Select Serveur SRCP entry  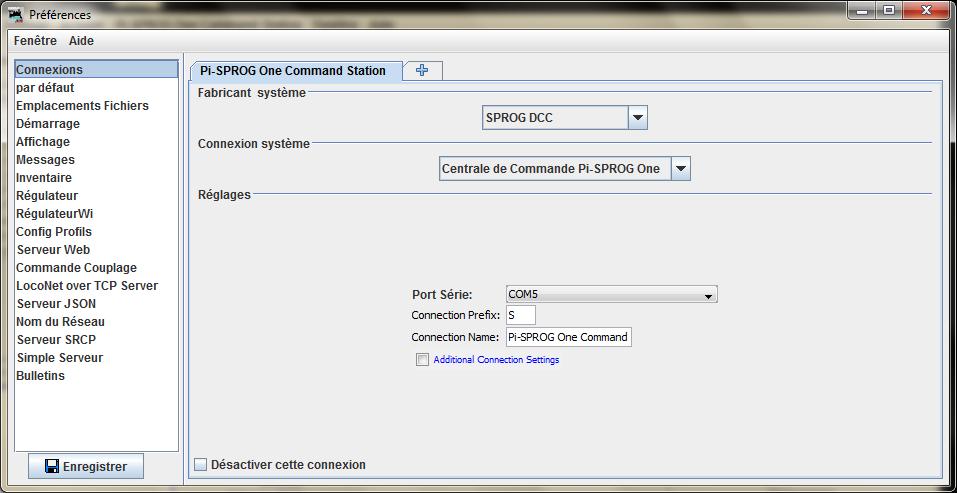coord(96,340)
